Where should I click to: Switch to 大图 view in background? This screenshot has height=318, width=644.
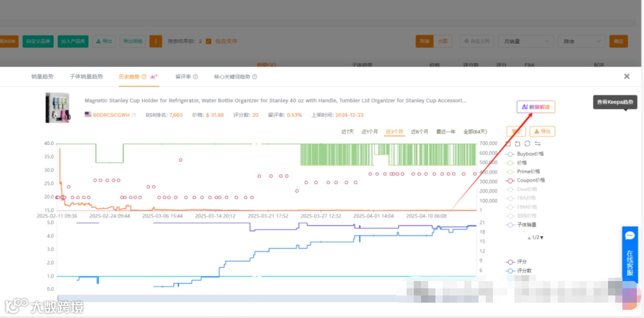coord(443,41)
